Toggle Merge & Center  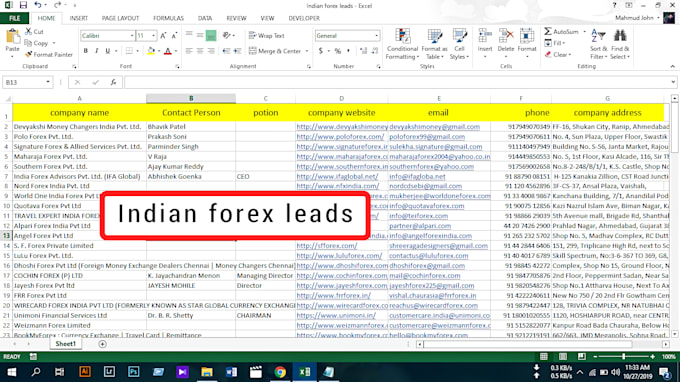pos(275,51)
